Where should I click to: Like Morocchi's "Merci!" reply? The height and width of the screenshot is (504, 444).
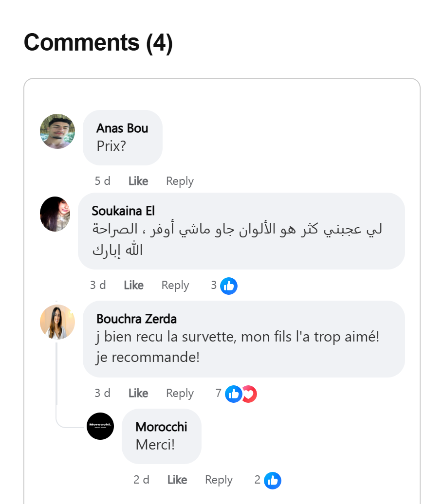click(177, 480)
